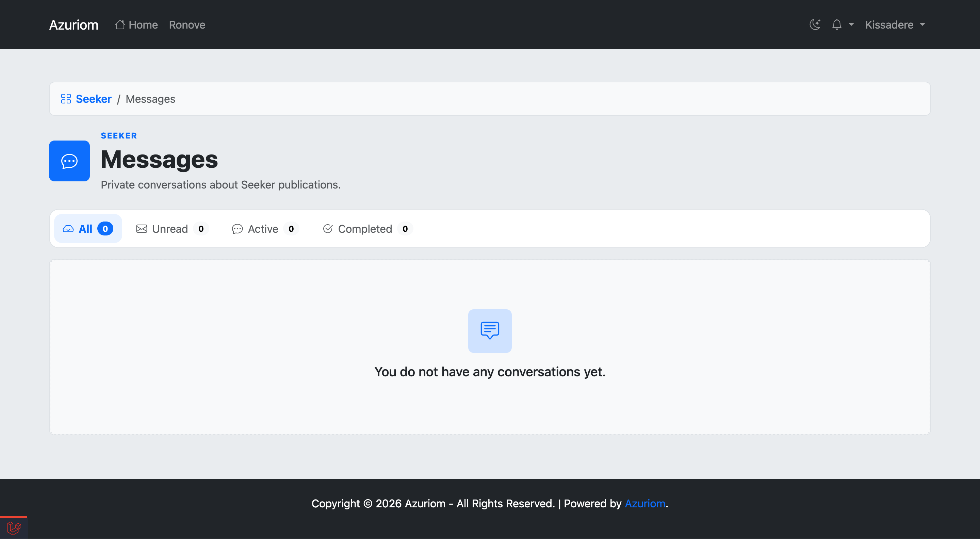The image size is (980, 539).
Task: Click the Seeker grid icon in the breadcrumb
Action: pos(66,99)
